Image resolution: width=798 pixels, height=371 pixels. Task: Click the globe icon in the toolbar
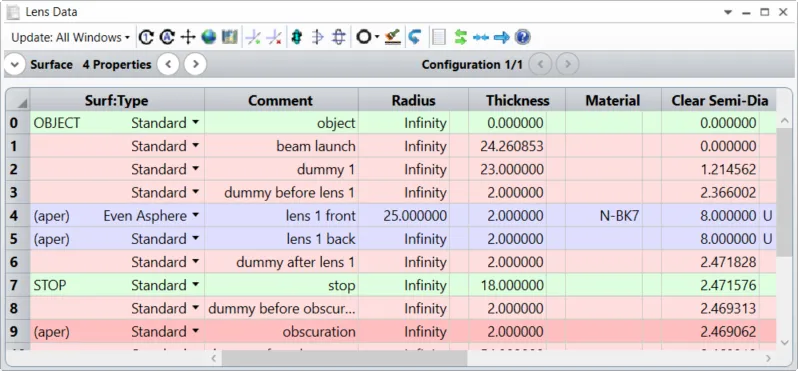coord(208,37)
